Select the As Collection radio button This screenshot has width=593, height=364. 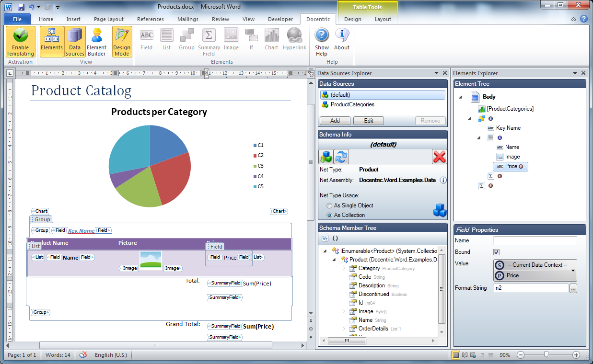[x=329, y=215]
